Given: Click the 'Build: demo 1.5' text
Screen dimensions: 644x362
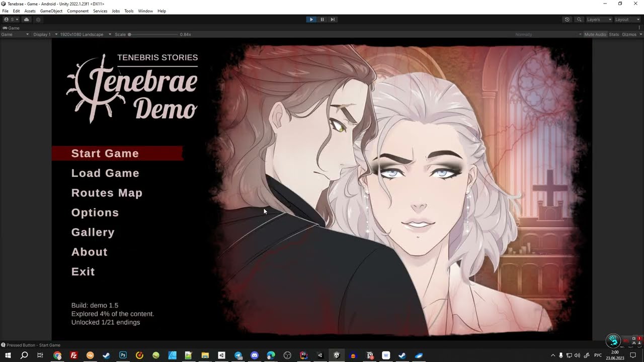Looking at the screenshot, I should tap(95, 305).
